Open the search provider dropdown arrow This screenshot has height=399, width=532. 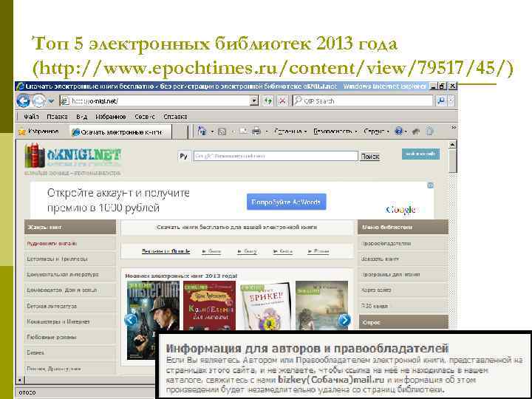pos(451,100)
